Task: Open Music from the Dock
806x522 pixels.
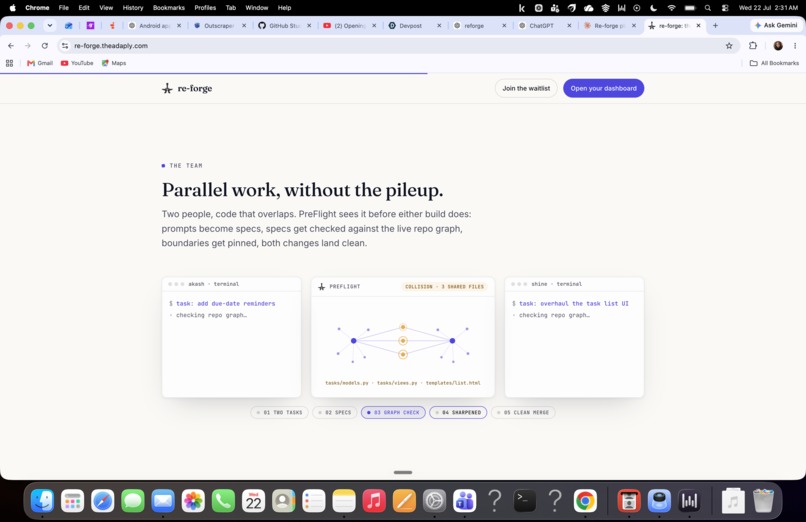Action: pos(374,500)
